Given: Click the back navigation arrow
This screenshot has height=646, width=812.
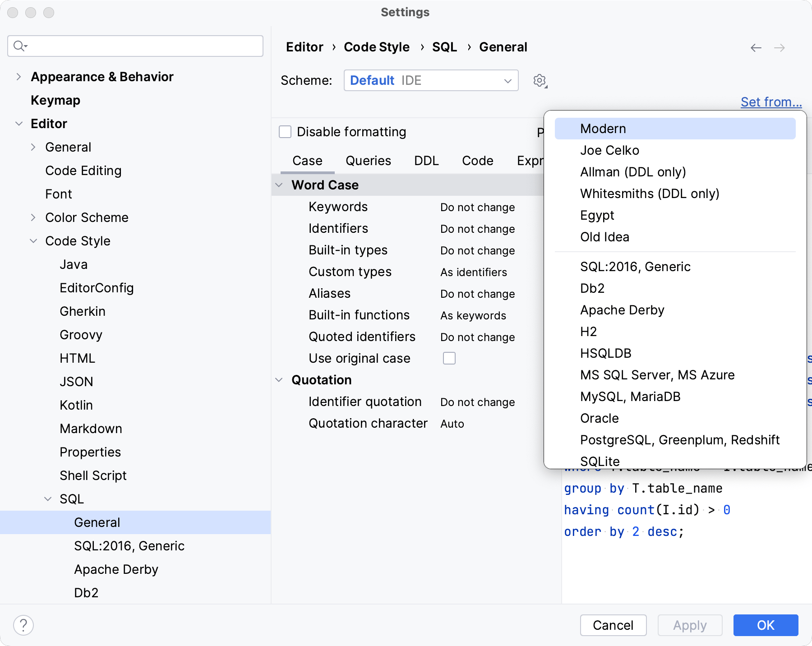Looking at the screenshot, I should coord(756,47).
